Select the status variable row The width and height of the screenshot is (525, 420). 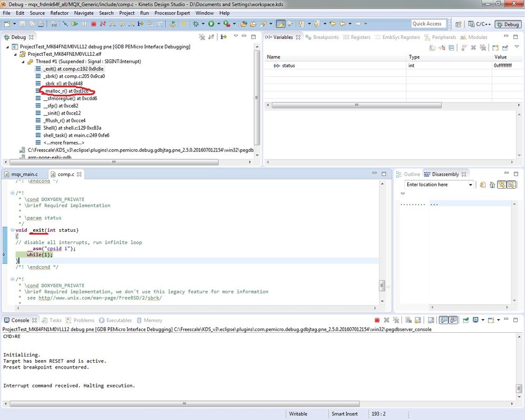point(394,66)
